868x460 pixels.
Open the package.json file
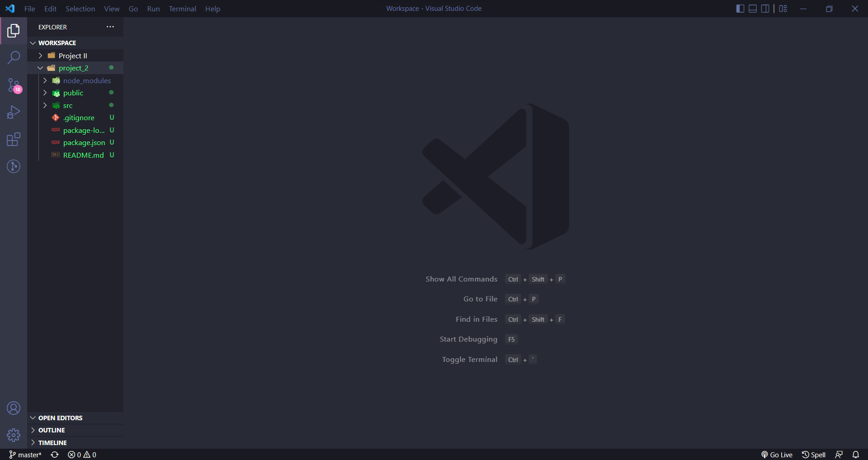(75, 142)
